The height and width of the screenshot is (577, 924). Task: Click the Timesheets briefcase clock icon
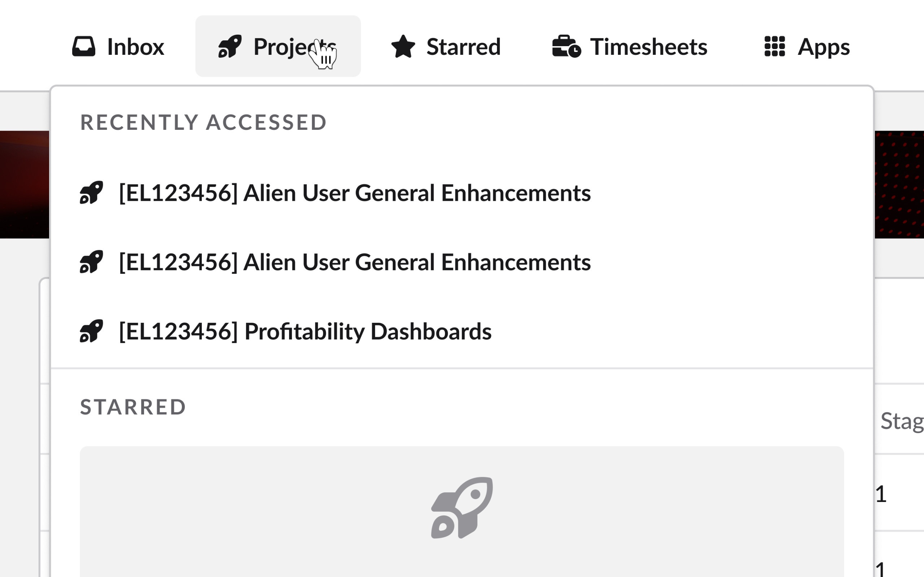tap(567, 47)
